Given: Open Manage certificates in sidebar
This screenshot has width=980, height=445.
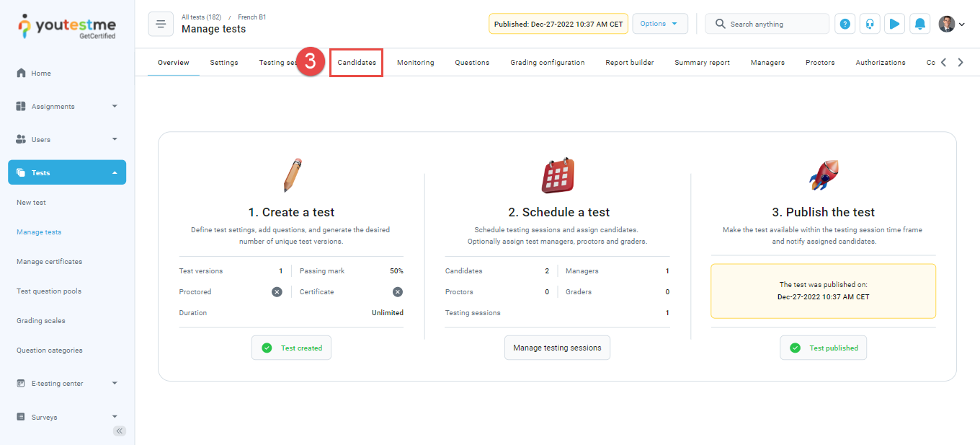Looking at the screenshot, I should tap(49, 262).
